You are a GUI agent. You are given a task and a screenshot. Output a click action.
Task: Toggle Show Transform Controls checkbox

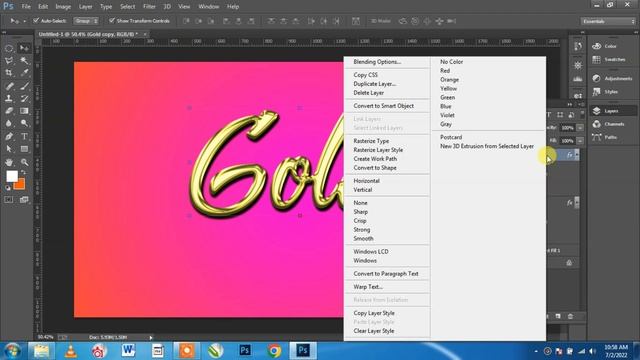[x=111, y=20]
